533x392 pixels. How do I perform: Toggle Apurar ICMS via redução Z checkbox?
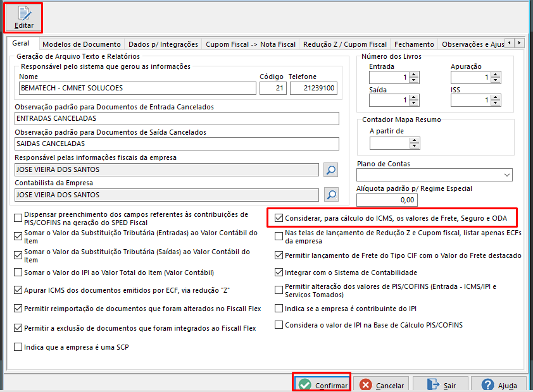click(18, 290)
